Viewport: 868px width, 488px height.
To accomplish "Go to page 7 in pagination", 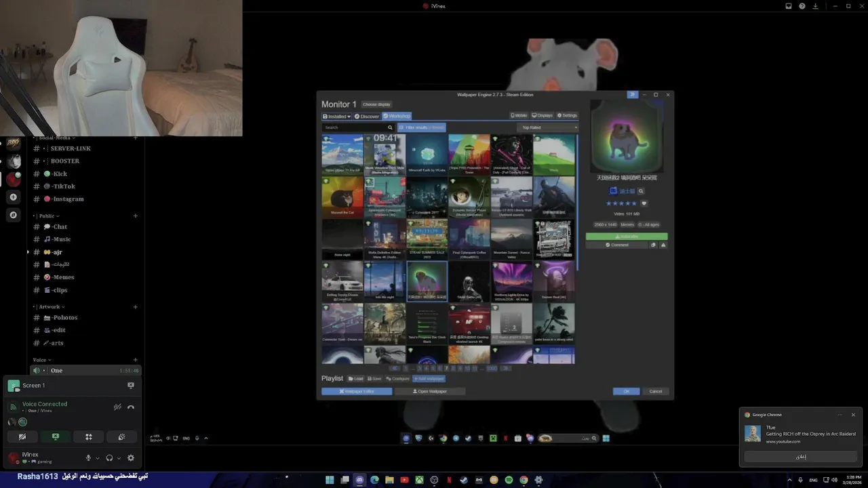I will [x=446, y=368].
